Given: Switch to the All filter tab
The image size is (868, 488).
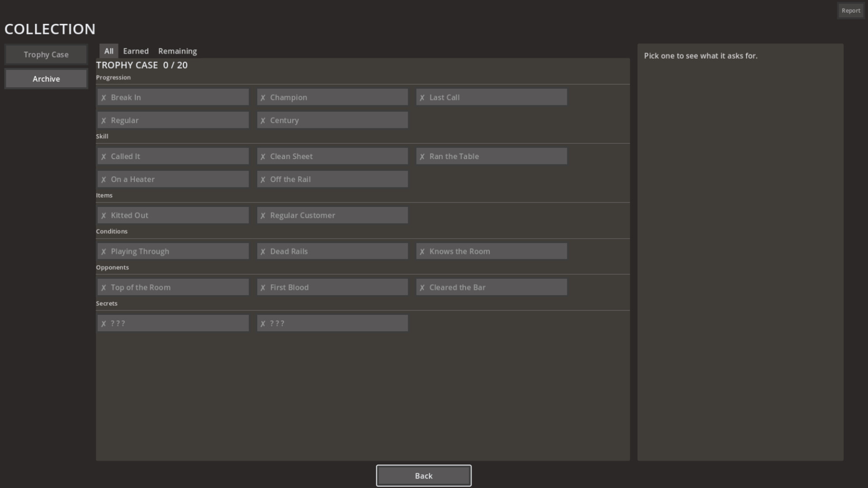Looking at the screenshot, I should coord(109,51).
